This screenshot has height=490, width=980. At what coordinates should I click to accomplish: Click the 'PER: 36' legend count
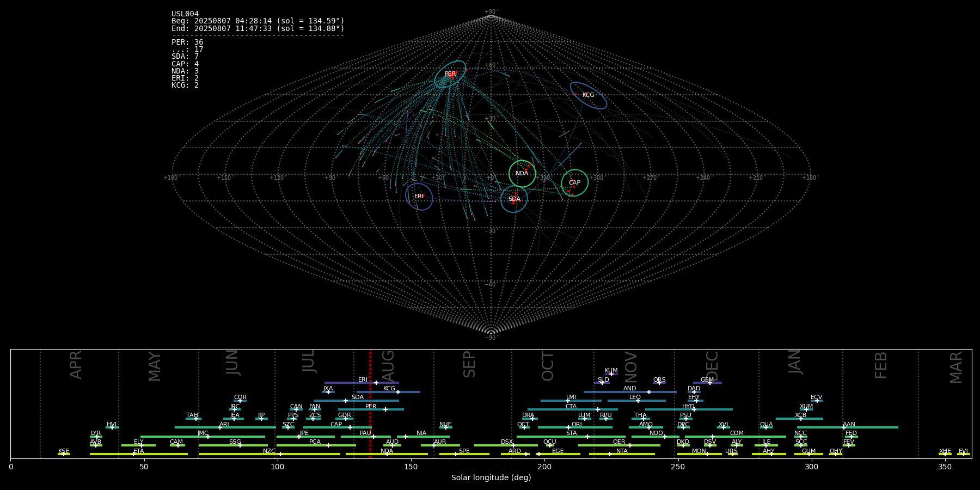tap(187, 42)
